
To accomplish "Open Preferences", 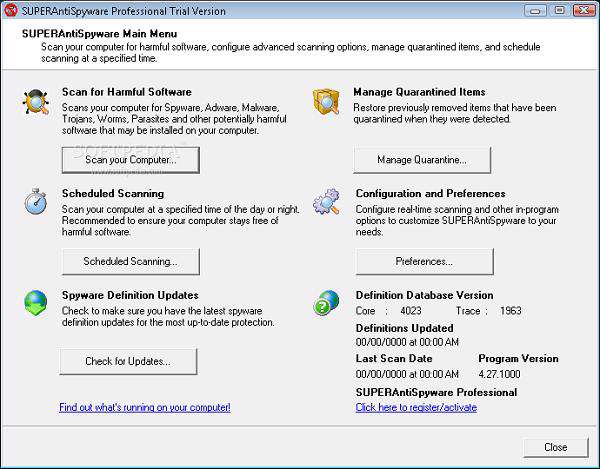I will click(424, 262).
